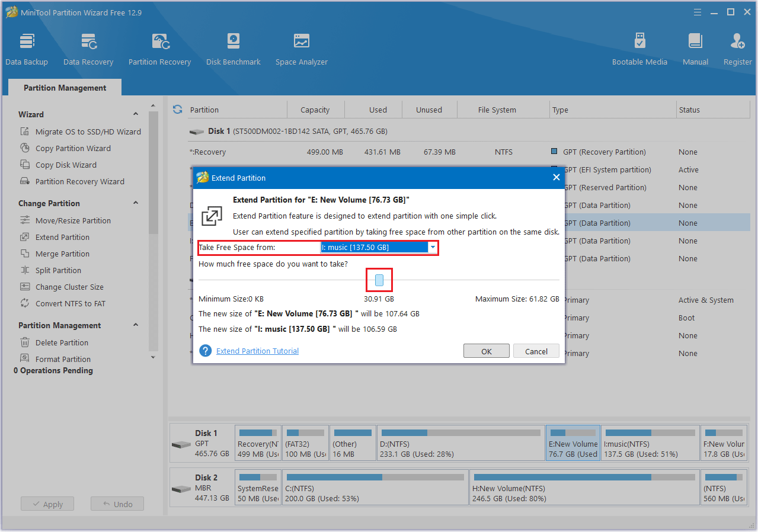Select Split Partition in the sidebar
Image resolution: width=758 pixels, height=532 pixels.
[58, 270]
